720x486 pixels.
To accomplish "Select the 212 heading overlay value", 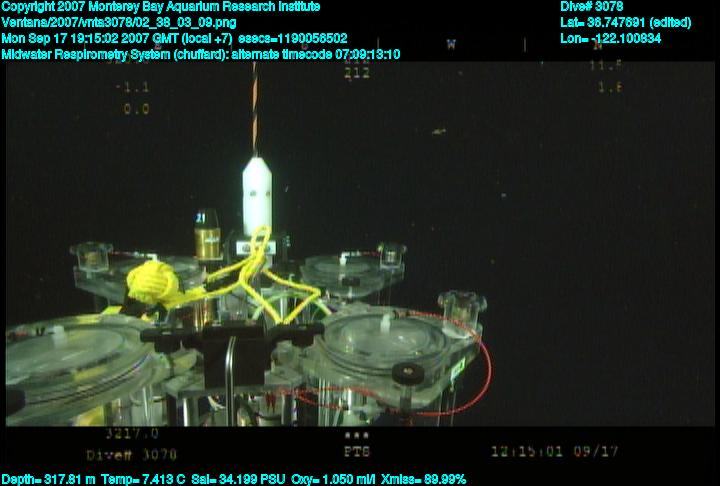I will (357, 73).
